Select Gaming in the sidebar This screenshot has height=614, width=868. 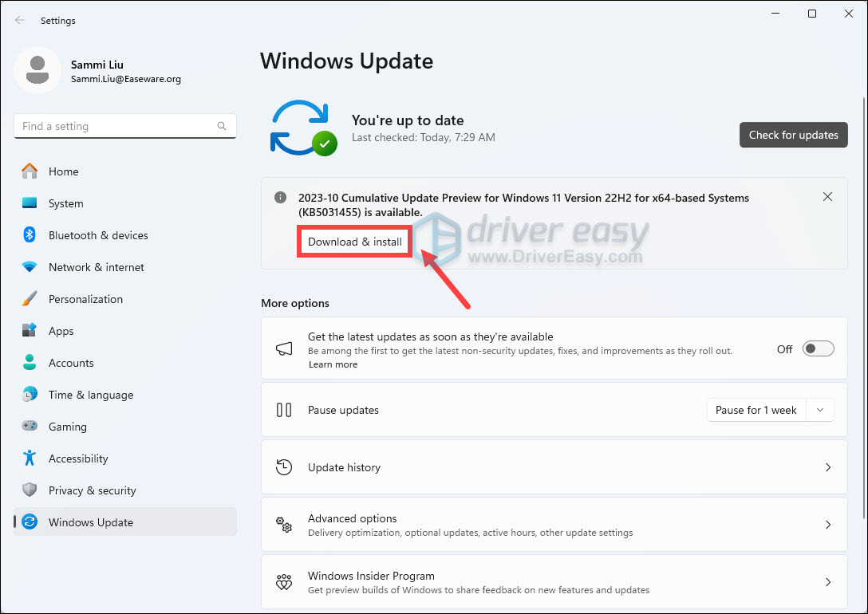pyautogui.click(x=125, y=427)
